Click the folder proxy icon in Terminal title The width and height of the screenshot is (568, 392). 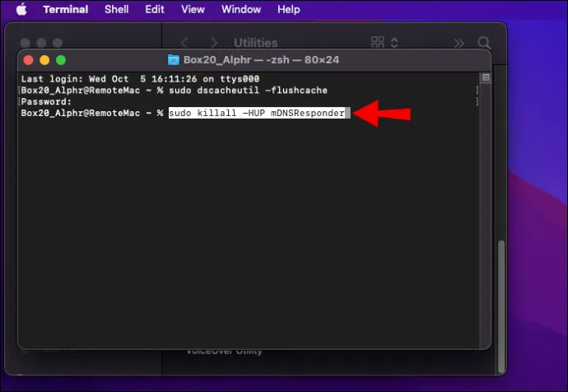click(x=174, y=60)
